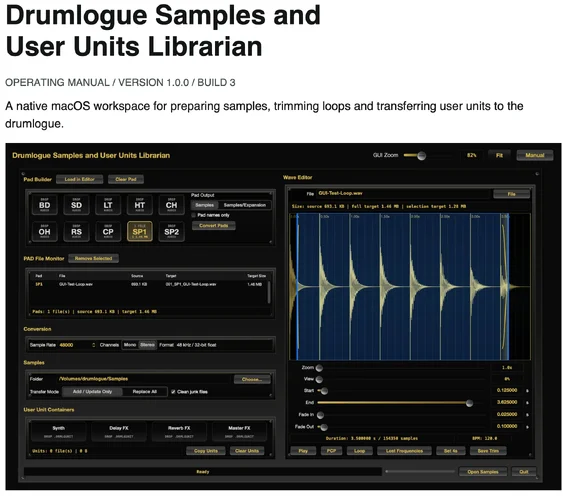
Task: Choose the HT pad slot
Action: click(x=140, y=205)
